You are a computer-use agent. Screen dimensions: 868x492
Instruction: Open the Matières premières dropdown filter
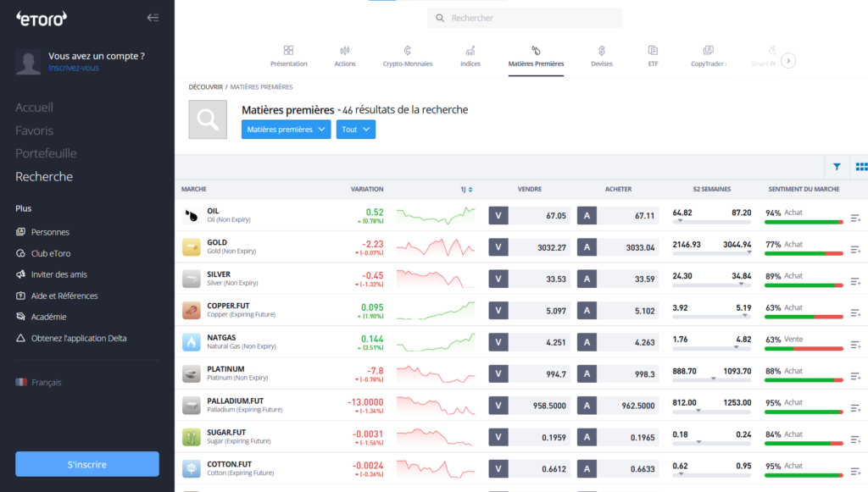286,130
